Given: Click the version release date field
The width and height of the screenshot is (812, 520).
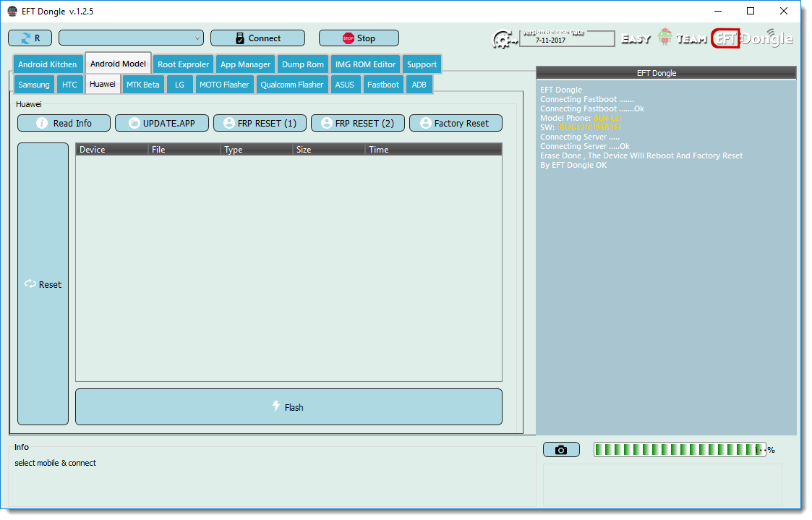Looking at the screenshot, I should [567, 39].
